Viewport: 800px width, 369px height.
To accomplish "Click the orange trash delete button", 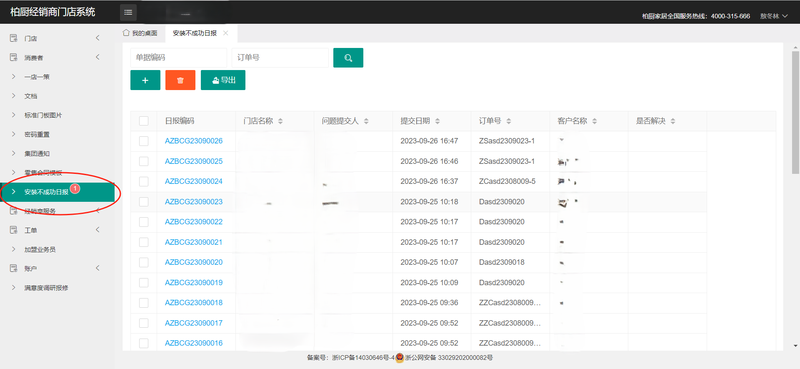I will [x=180, y=80].
